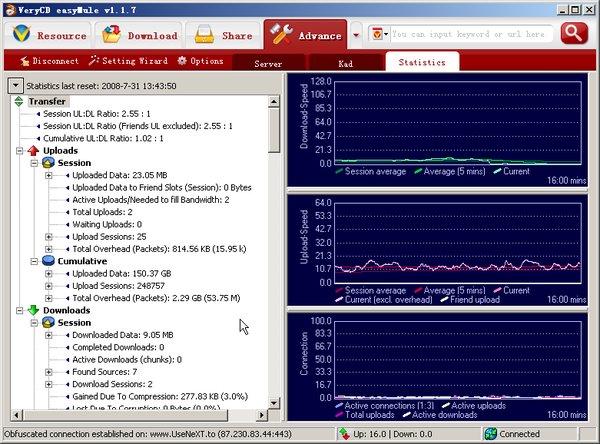Collapse the Uploads tree node
The width and height of the screenshot is (600, 444).
pos(20,151)
